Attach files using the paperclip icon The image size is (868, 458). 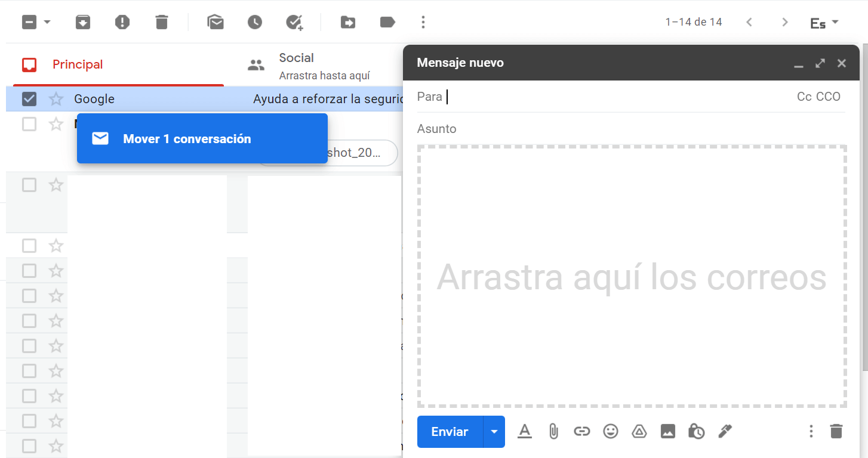tap(553, 431)
